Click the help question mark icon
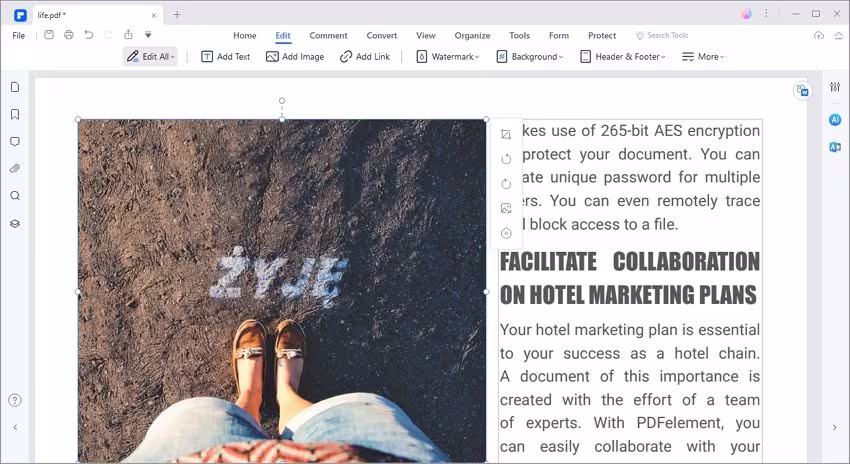 tap(15, 400)
